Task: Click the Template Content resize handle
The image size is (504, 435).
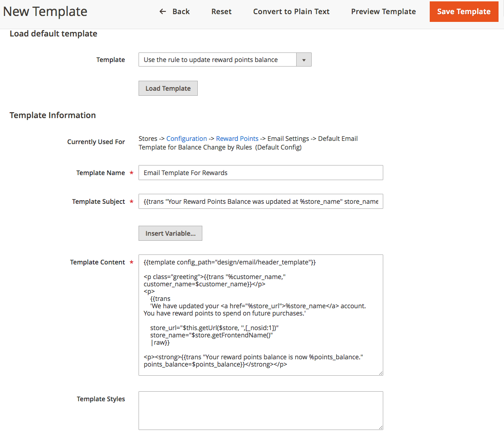Action: [381, 373]
